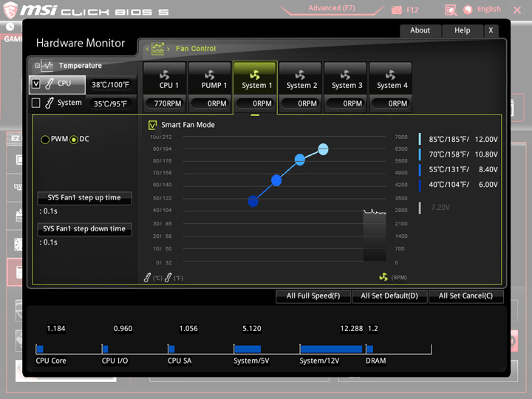The width and height of the screenshot is (532, 399).
Task: Click the System 4 fan icon
Action: pos(391,75)
